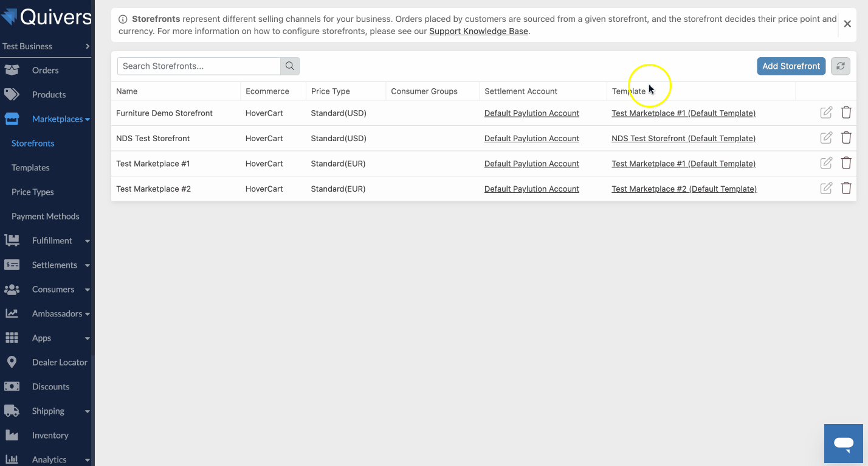Image resolution: width=868 pixels, height=466 pixels.
Task: Open the Support Knowledge Base link
Action: tap(478, 31)
